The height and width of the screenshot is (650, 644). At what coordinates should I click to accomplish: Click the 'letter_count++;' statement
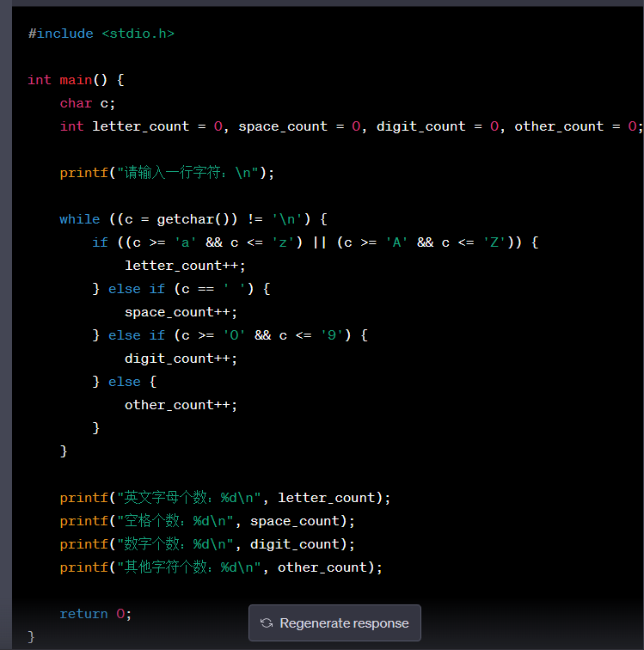[x=186, y=266]
